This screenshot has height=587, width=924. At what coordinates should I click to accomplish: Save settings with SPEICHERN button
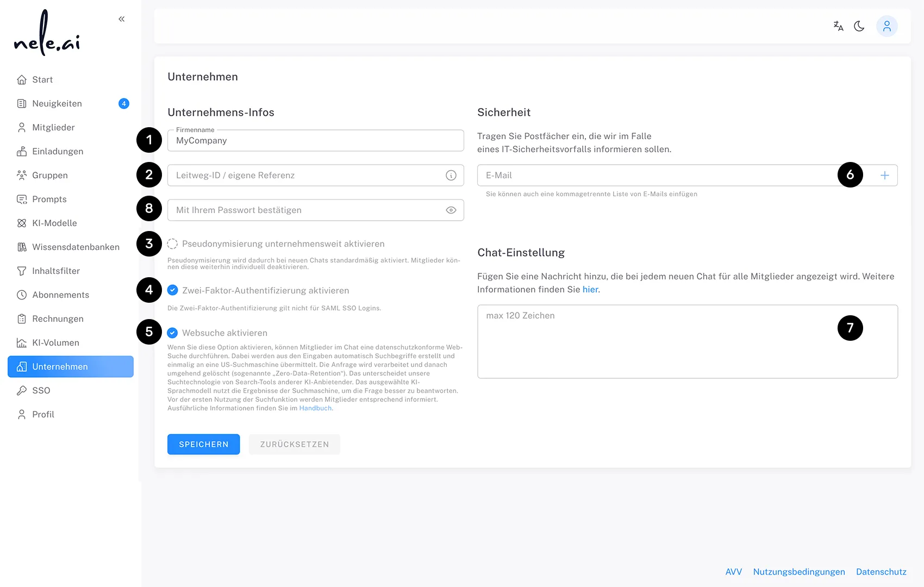click(203, 444)
